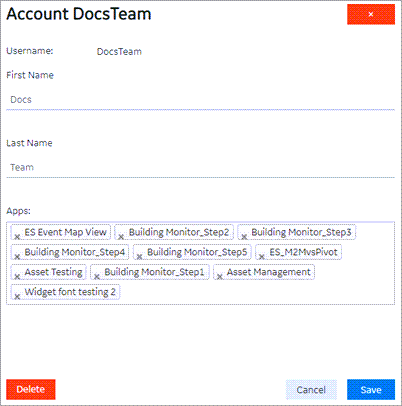
Task: Remove the Building Monitor_Step3 app tag
Action: (244, 236)
